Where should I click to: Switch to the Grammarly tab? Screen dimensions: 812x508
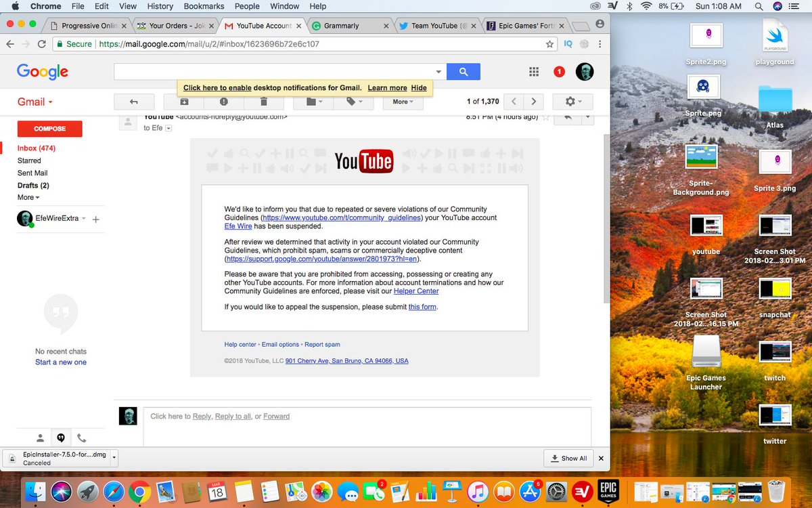point(350,26)
